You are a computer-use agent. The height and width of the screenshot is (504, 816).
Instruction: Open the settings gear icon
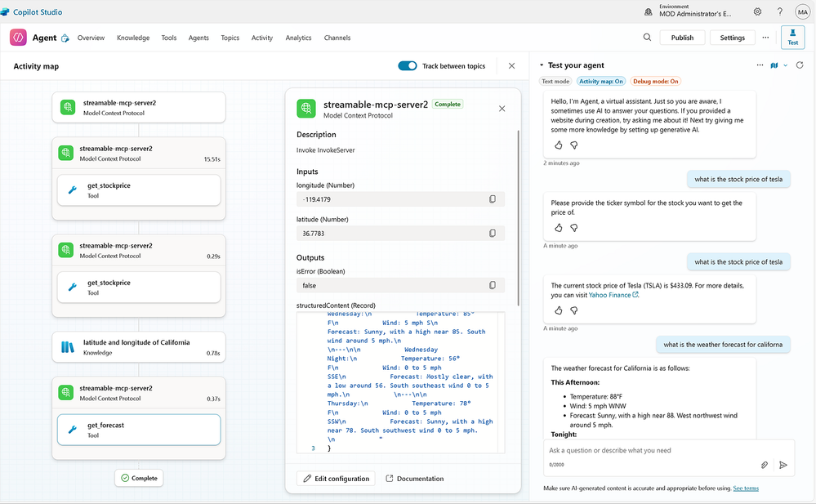(758, 11)
